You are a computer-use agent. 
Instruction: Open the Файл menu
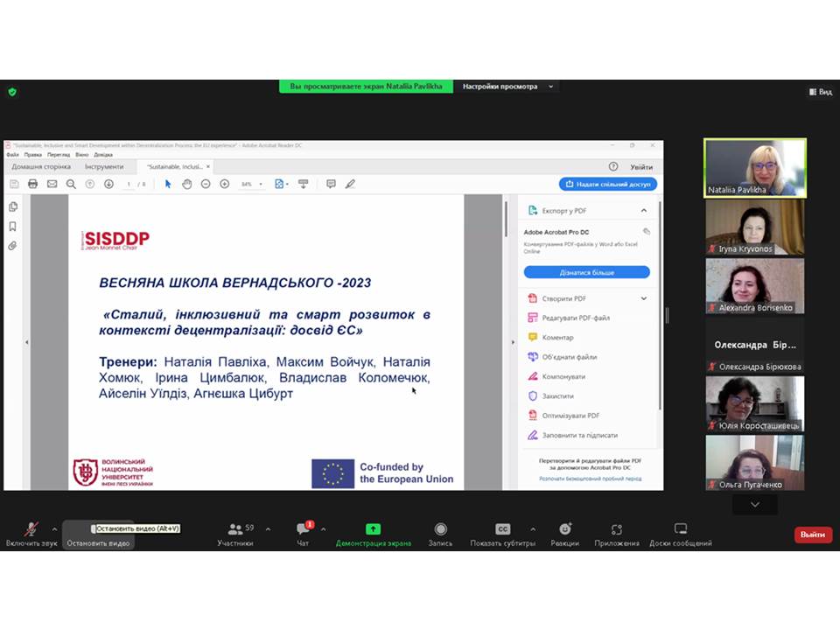coord(12,154)
